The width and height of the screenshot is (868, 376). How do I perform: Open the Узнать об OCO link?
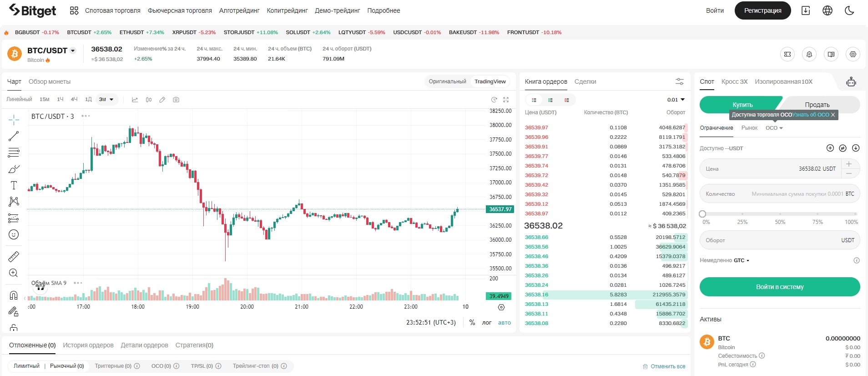tap(811, 115)
